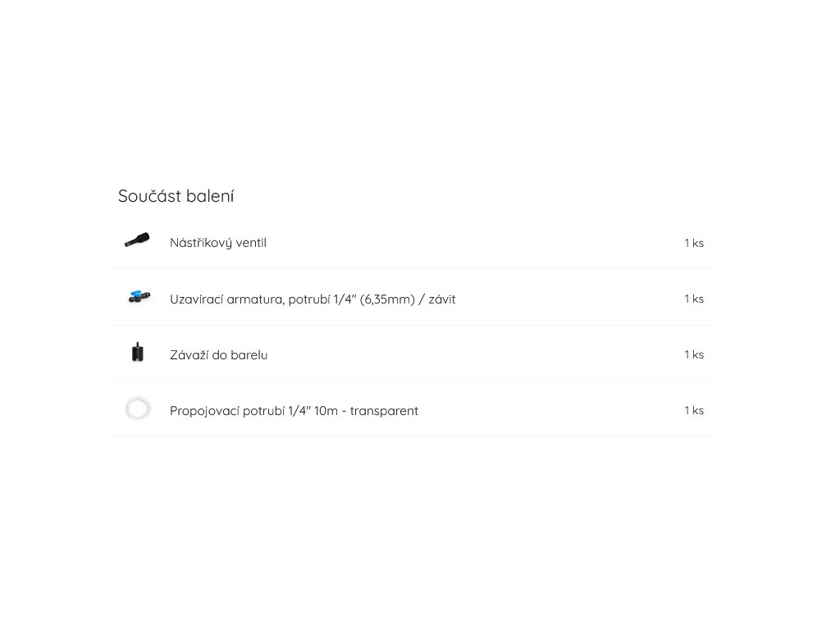Open the Závaží do barelu product image

[x=137, y=353]
